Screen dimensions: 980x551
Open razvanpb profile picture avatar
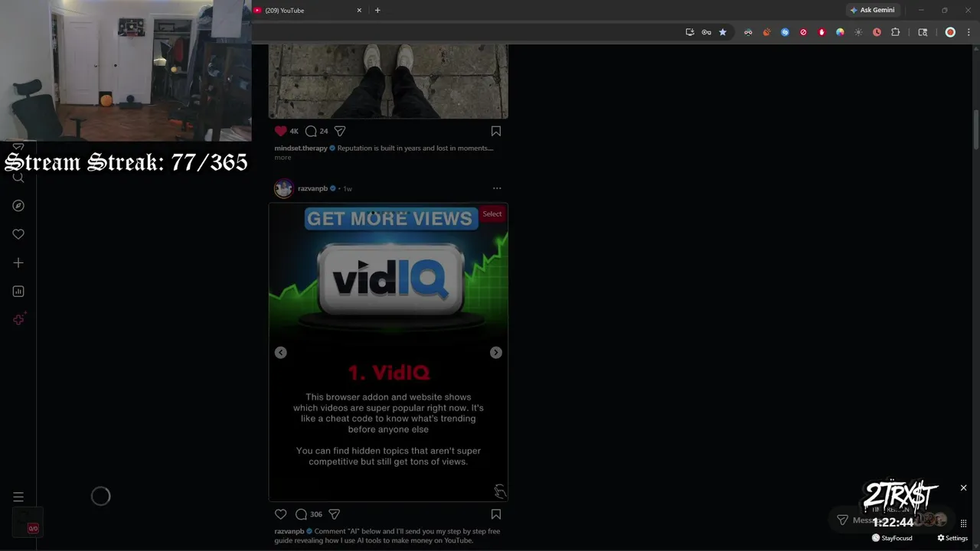283,188
